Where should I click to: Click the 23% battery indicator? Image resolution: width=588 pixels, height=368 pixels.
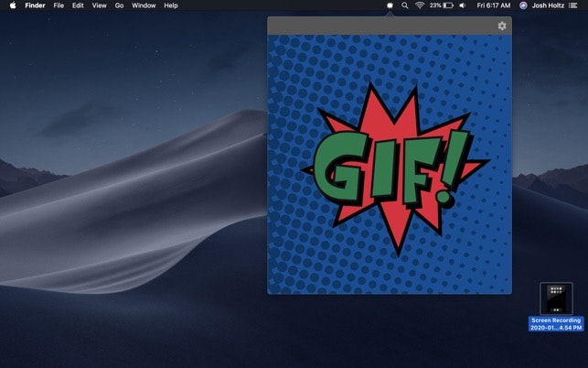click(x=442, y=5)
